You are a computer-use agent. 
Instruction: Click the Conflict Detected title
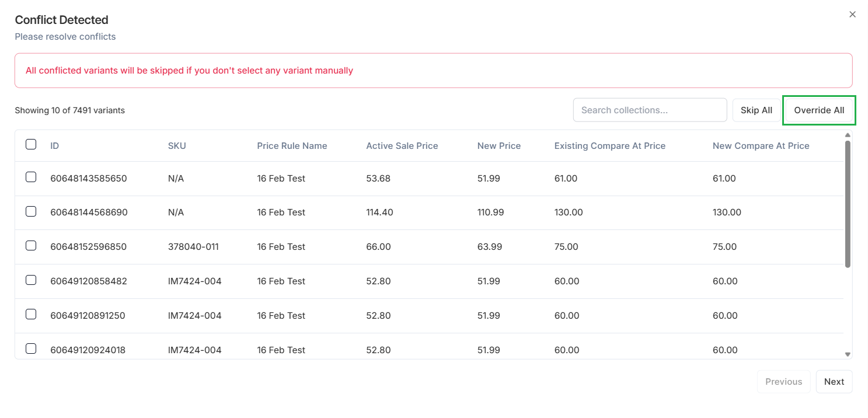click(62, 20)
